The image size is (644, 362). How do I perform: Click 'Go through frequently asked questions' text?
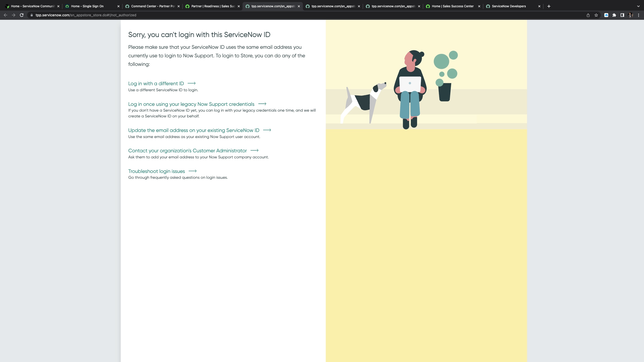coord(178,177)
